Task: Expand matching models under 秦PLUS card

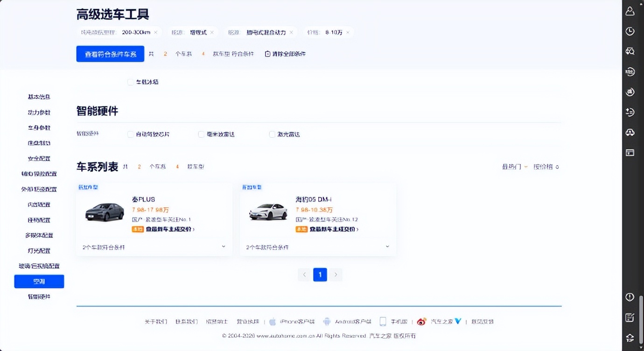Action: (x=224, y=247)
